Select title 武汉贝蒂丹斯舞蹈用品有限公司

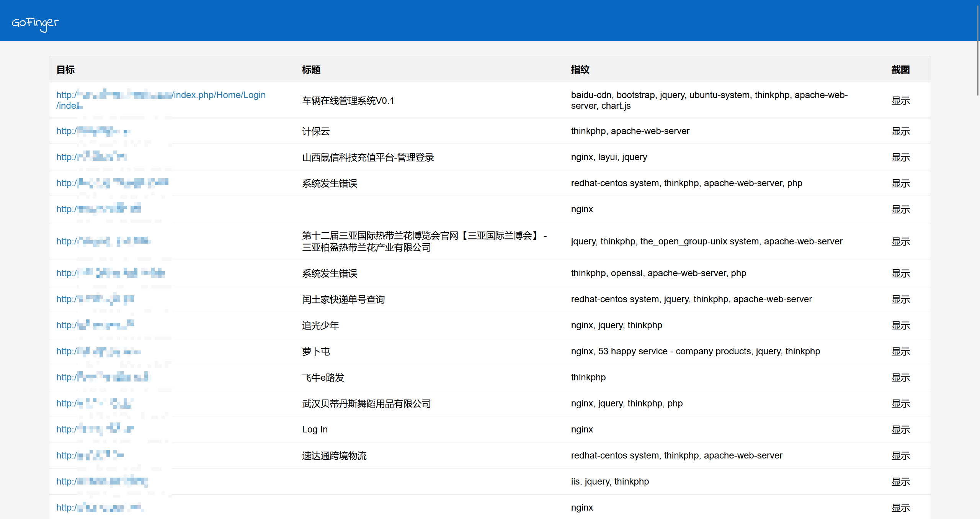coord(366,404)
